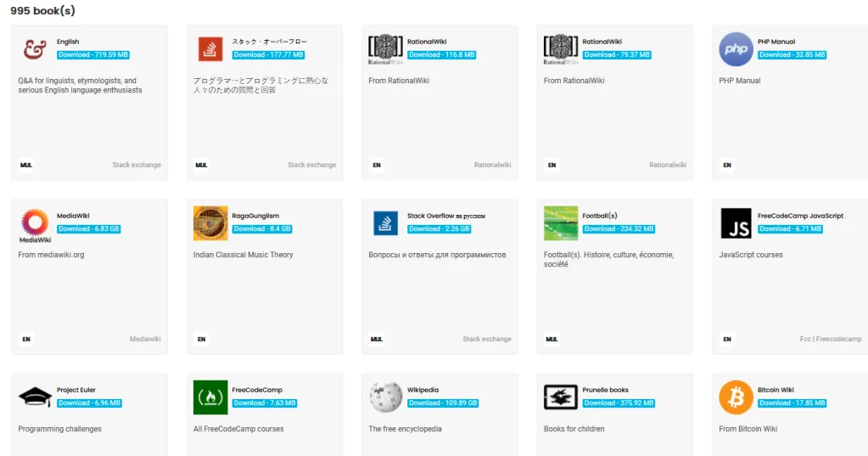Download Wikipedia, 109.89 GB
This screenshot has width=868, height=456.
443,403
